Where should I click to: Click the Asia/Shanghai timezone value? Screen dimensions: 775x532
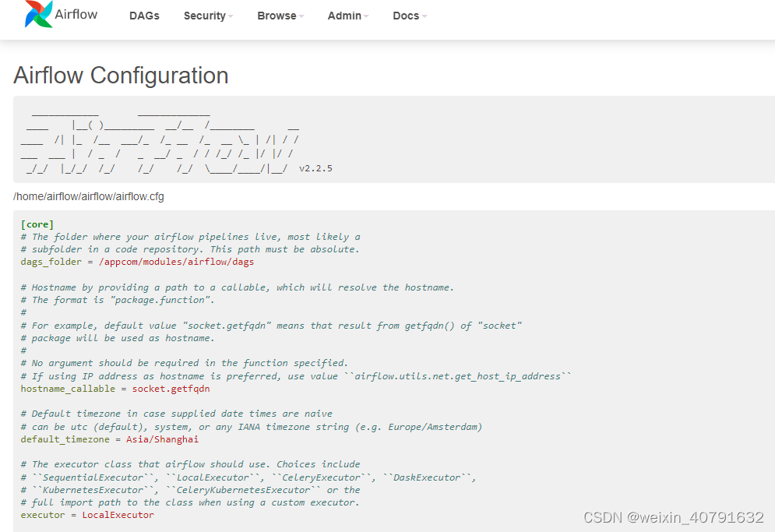[162, 439]
